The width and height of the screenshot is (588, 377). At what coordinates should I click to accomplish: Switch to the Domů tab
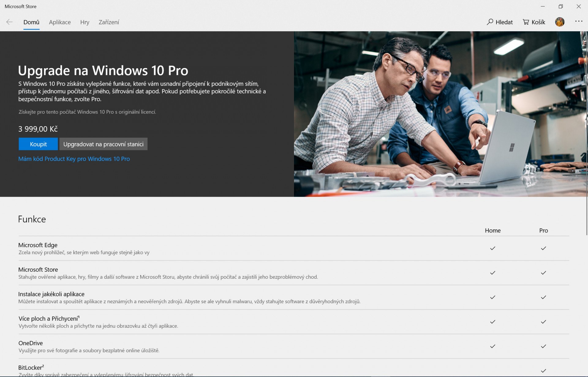click(31, 22)
